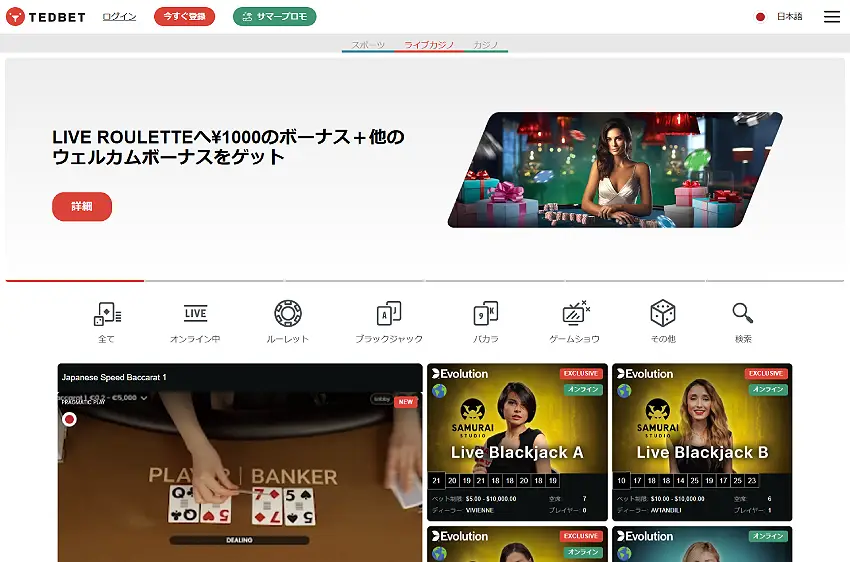Screen dimensions: 850x562
Task: Open the Live Blackjack B game card
Action: (x=702, y=442)
